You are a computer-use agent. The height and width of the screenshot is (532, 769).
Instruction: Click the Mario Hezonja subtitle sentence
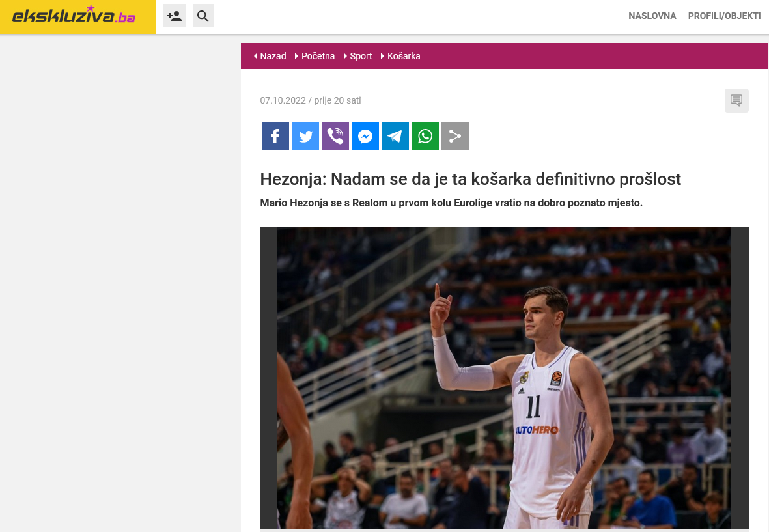[451, 203]
